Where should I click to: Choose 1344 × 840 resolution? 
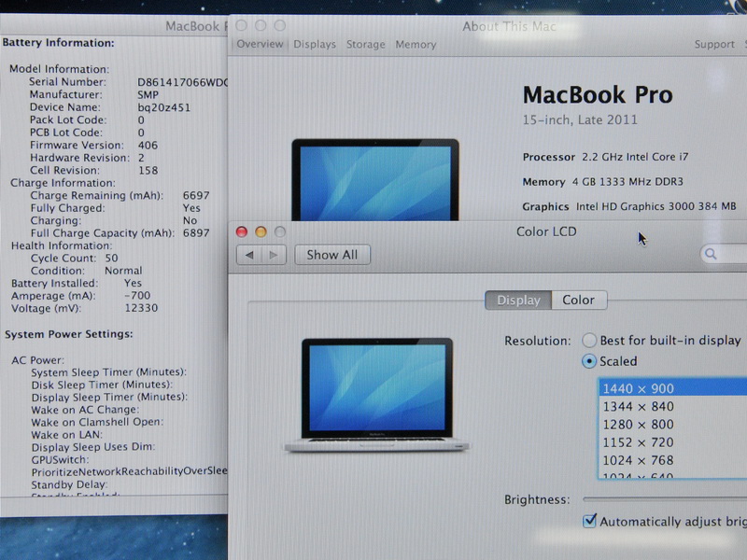coord(672,406)
